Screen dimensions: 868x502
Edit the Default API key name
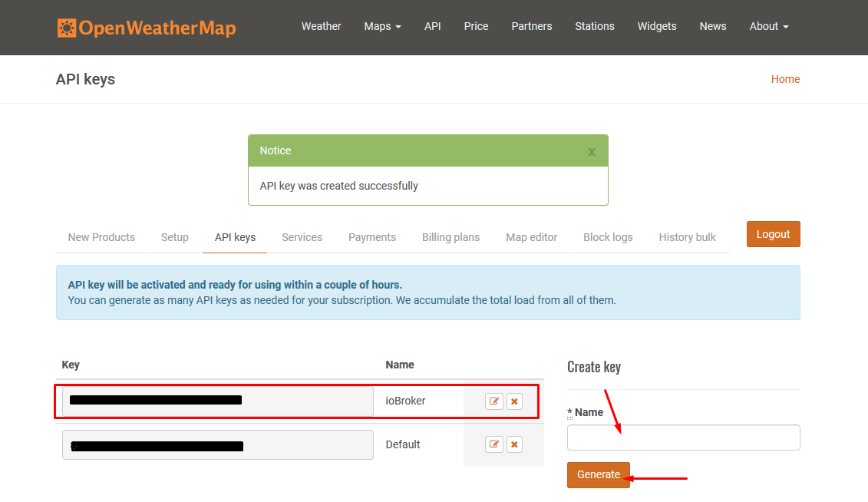click(x=493, y=444)
